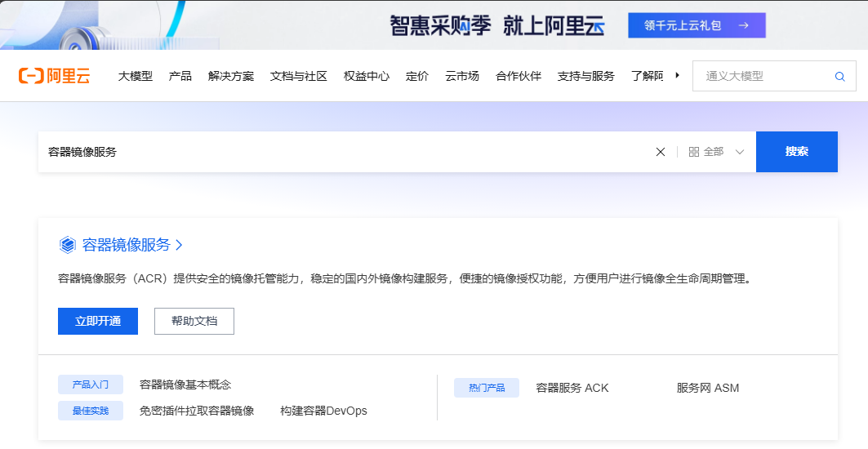Viewport: 868px width, 449px height.
Task: Open the 合作伙伴 nav menu
Action: (x=519, y=77)
